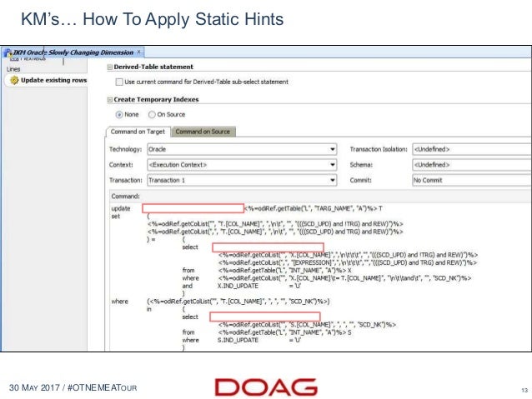Click the 'update' keyword in command

121,208
